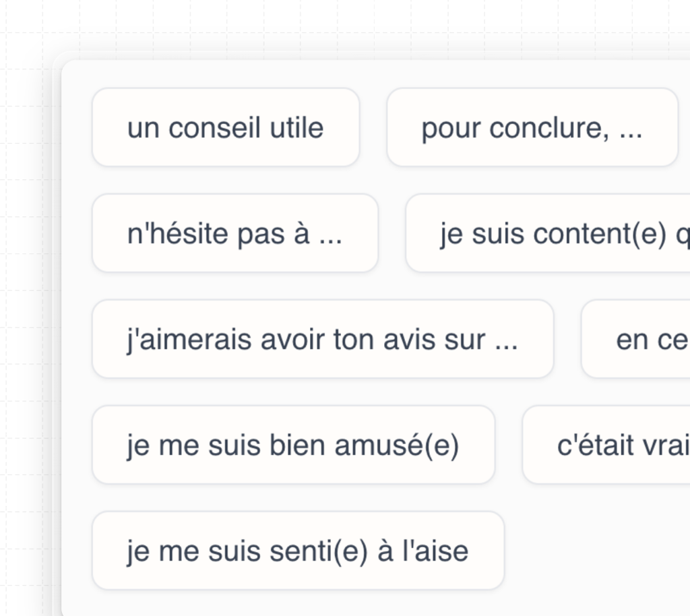Pick the phrase meaning 'I had fun'

pos(293,445)
